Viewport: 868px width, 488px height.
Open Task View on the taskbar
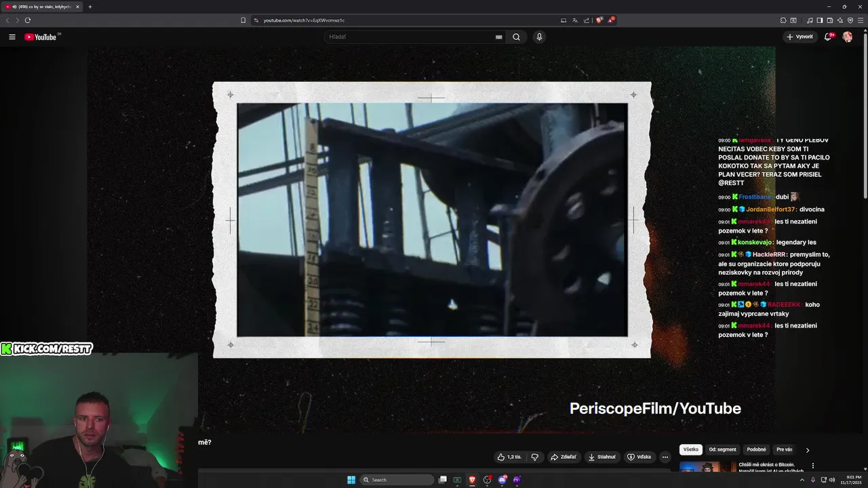(x=443, y=480)
